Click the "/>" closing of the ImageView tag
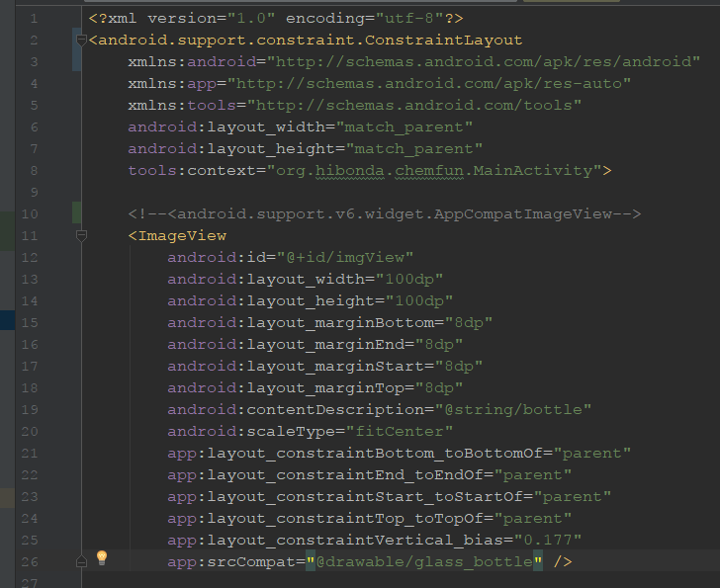Screen dimensions: 720x588 click(563, 562)
